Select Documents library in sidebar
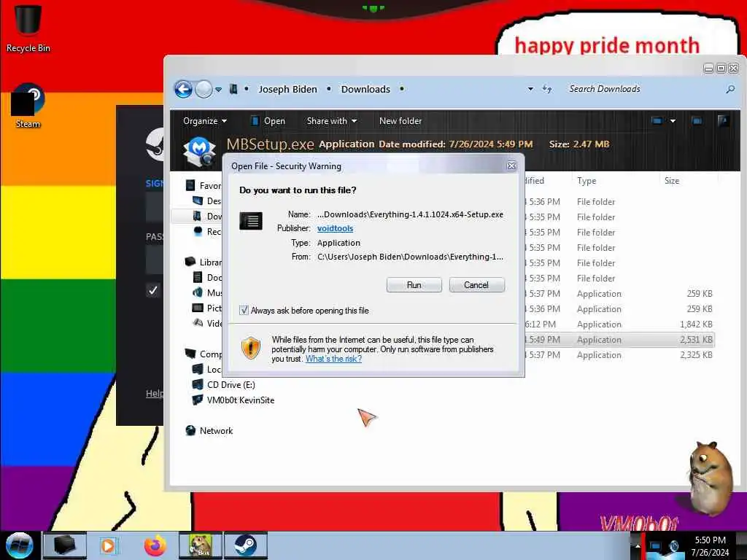Viewport: 747px width, 560px height. pos(208,277)
